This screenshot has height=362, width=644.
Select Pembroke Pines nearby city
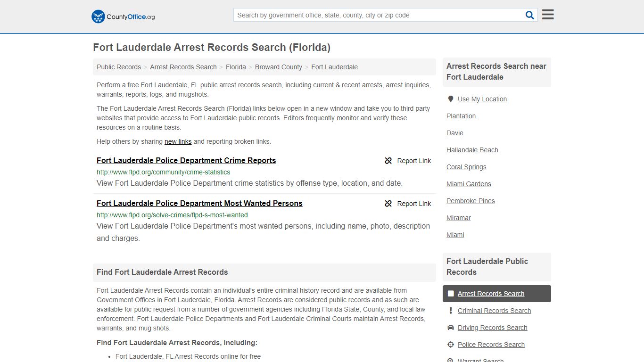pyautogui.click(x=471, y=201)
